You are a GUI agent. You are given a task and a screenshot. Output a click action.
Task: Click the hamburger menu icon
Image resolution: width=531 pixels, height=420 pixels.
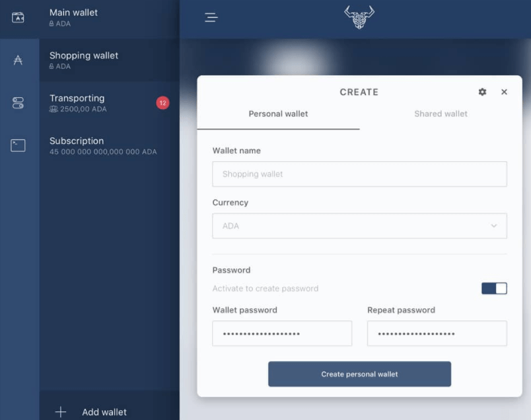click(x=211, y=17)
